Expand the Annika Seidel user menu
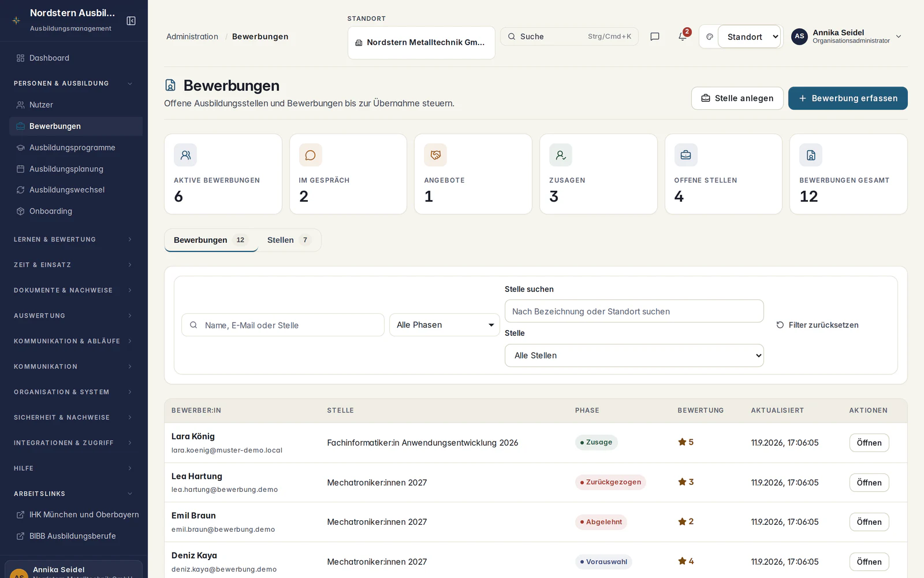The height and width of the screenshot is (578, 924). coord(847,36)
